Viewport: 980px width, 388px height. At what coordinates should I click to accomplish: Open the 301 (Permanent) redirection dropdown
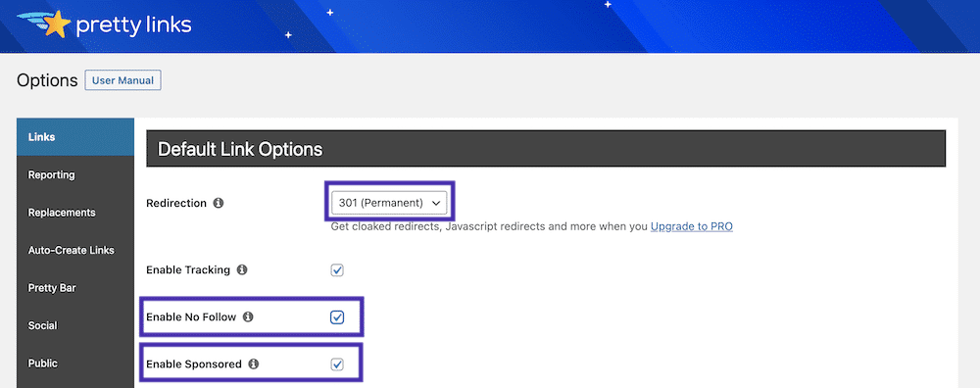pyautogui.click(x=389, y=203)
